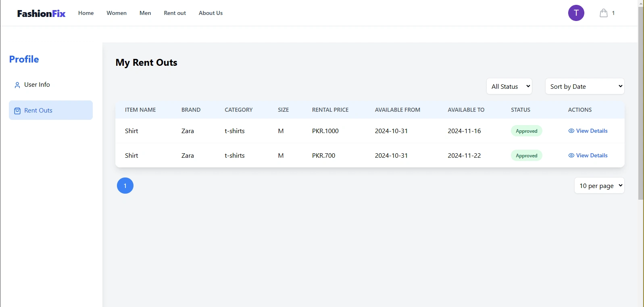Click the Rent Outs bag icon
This screenshot has width=644, height=307.
pos(17,111)
